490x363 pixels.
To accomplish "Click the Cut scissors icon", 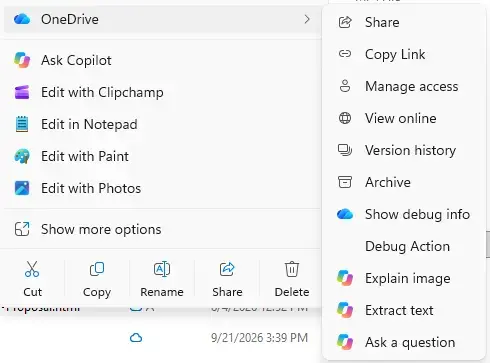I will 32,269.
